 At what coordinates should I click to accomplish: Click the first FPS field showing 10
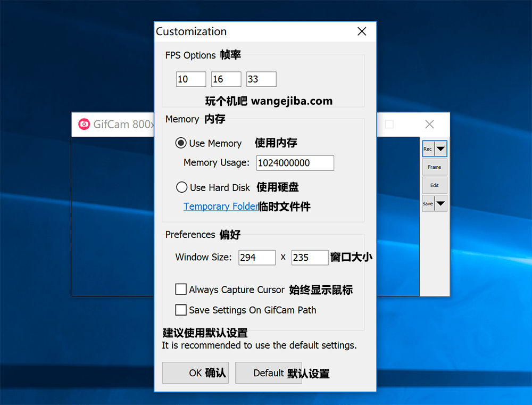(x=191, y=79)
